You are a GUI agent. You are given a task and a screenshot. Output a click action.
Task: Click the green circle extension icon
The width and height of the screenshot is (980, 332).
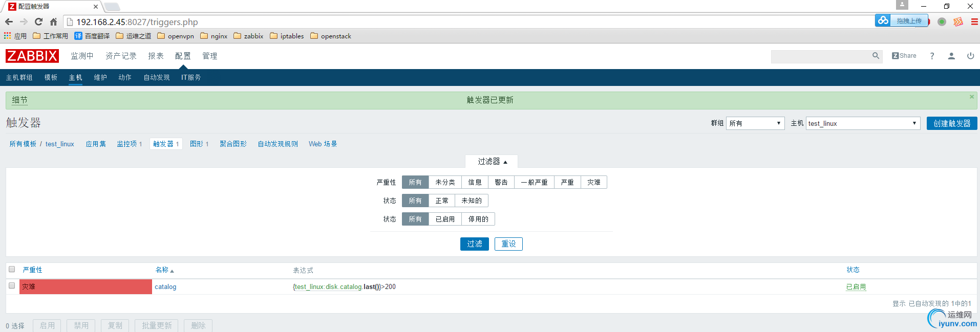point(942,21)
